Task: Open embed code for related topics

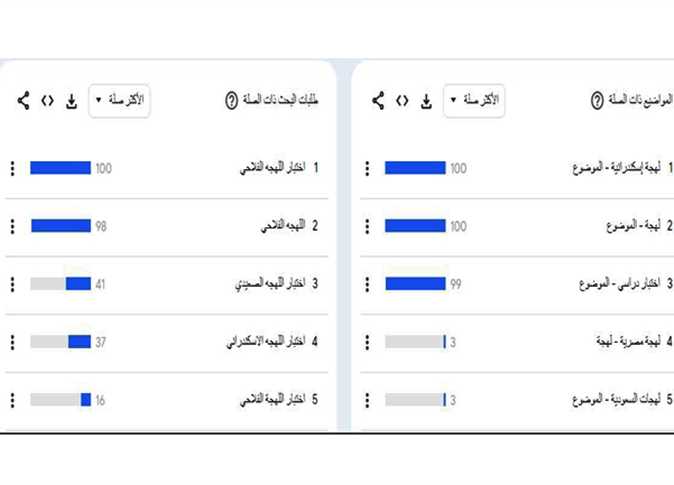Action: point(402,101)
